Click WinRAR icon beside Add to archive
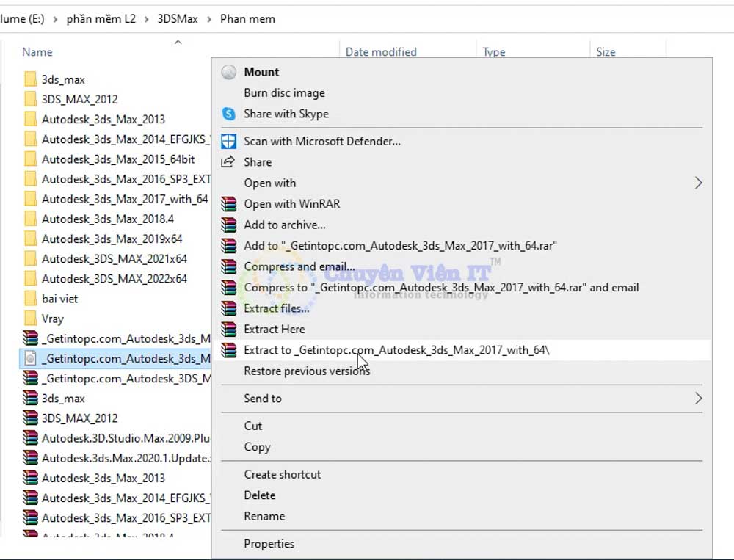This screenshot has height=560, width=734. coord(228,225)
